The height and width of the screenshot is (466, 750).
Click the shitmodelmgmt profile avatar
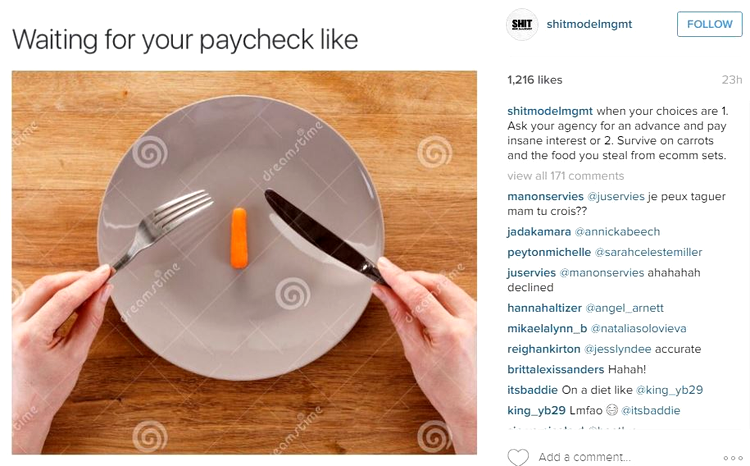coord(522,24)
